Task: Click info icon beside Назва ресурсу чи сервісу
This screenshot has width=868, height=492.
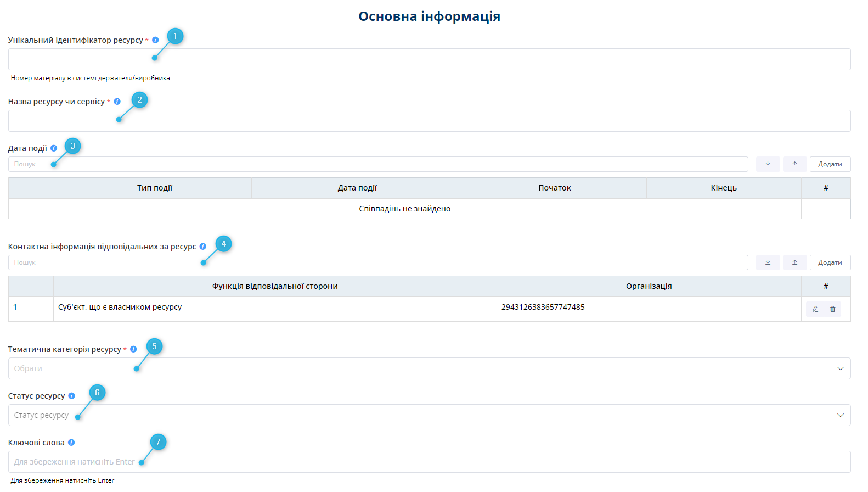Action: coord(117,102)
